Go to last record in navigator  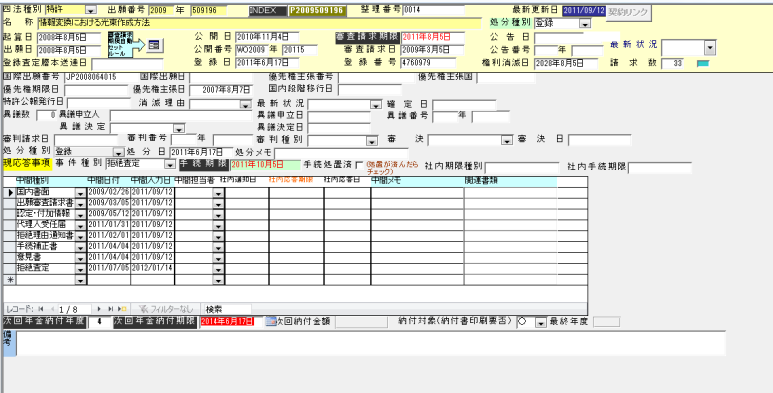click(110, 309)
